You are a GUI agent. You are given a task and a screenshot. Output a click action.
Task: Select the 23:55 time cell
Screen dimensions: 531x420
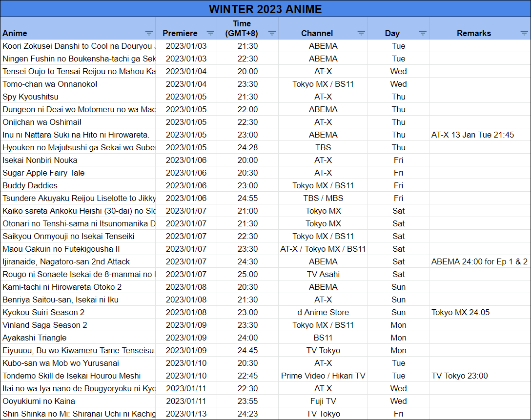point(247,401)
